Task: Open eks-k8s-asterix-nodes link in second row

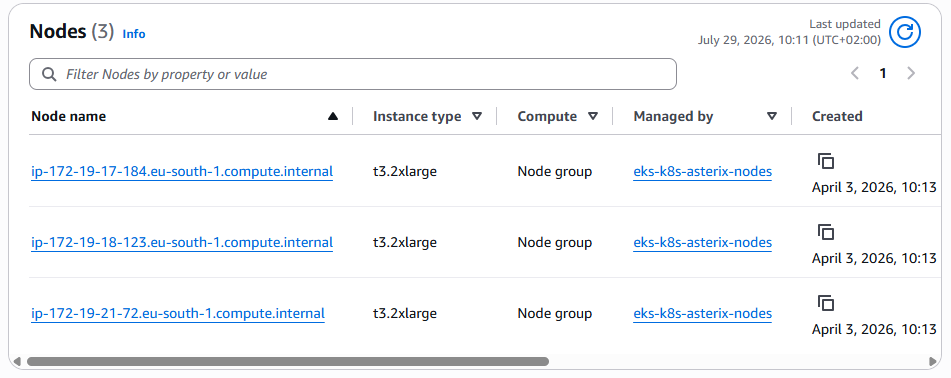Action: point(702,243)
